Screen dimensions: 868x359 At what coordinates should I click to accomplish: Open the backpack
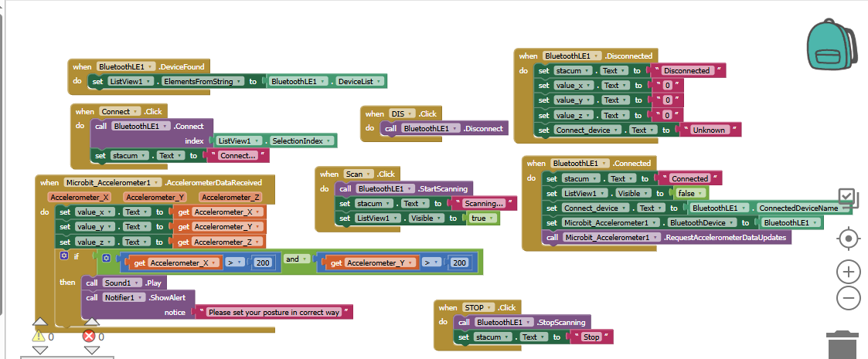click(833, 46)
